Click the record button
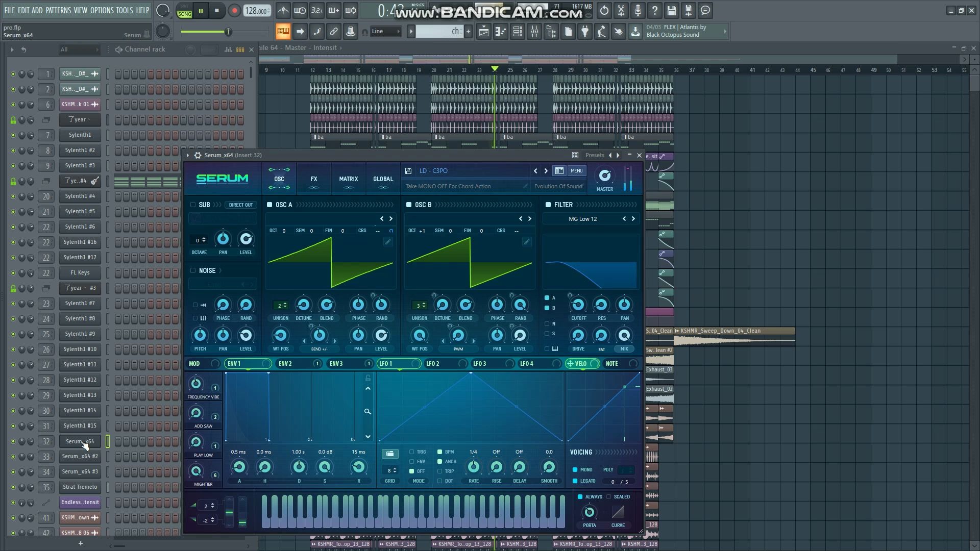 tap(234, 11)
